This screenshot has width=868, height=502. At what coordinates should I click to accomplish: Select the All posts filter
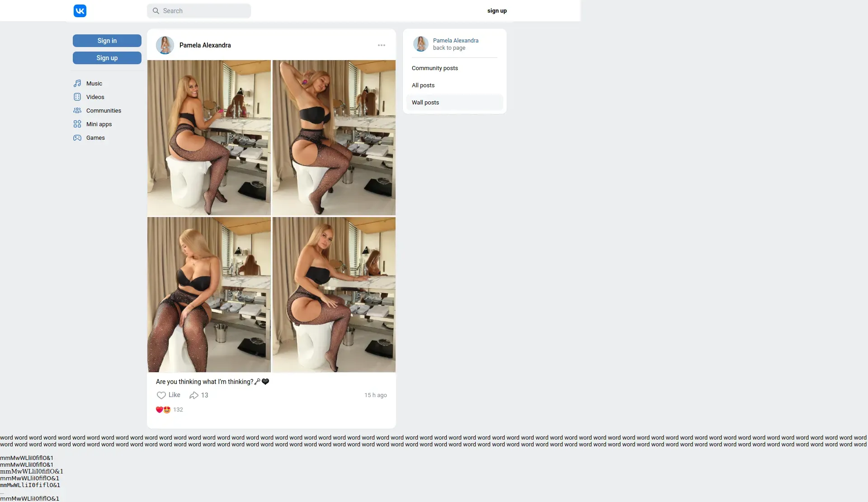pyautogui.click(x=423, y=85)
